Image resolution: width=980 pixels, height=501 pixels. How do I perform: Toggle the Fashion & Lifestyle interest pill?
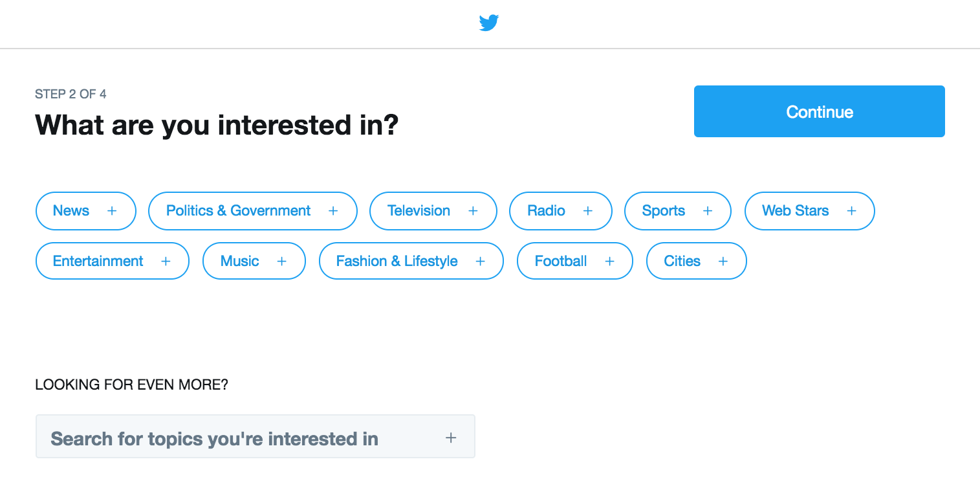411,261
